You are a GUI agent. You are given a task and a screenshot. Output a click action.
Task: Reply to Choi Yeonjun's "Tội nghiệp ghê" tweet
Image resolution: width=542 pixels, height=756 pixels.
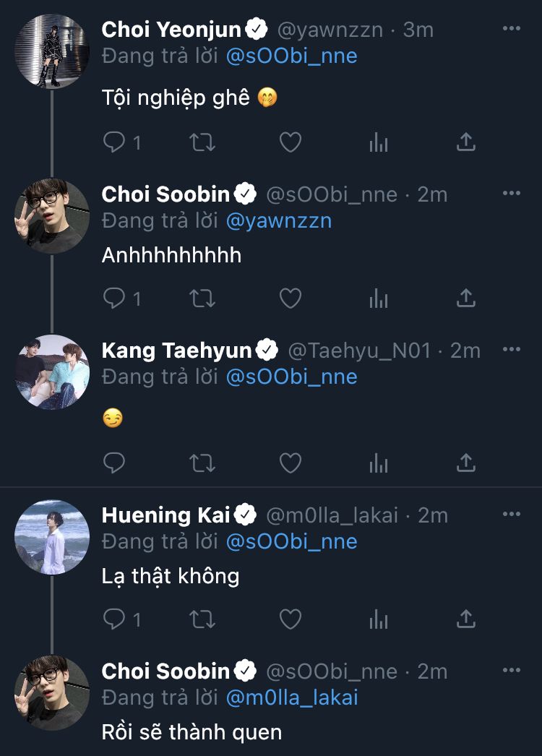(x=115, y=142)
